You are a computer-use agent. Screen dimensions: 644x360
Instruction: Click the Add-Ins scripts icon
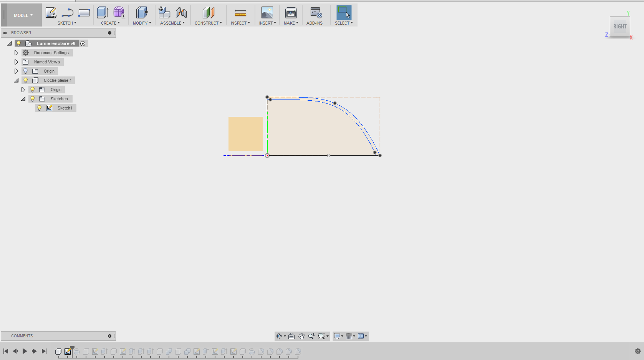tap(316, 13)
